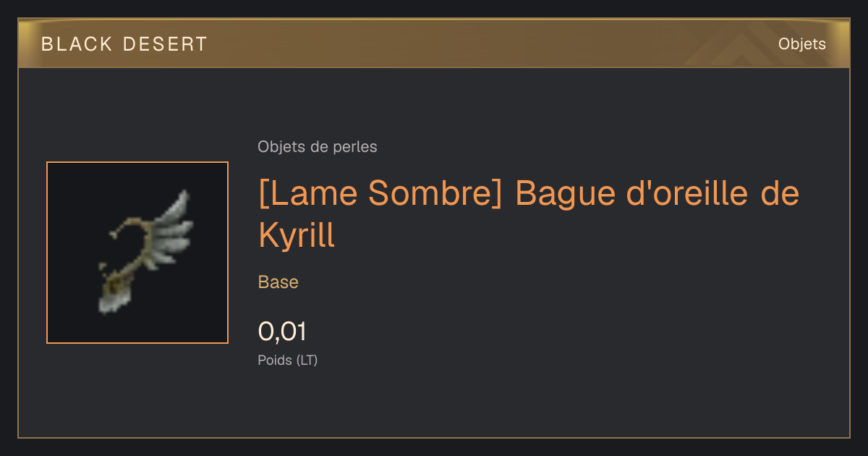This screenshot has height=456, width=868.
Task: Select the Base grade label
Action: pyautogui.click(x=278, y=282)
